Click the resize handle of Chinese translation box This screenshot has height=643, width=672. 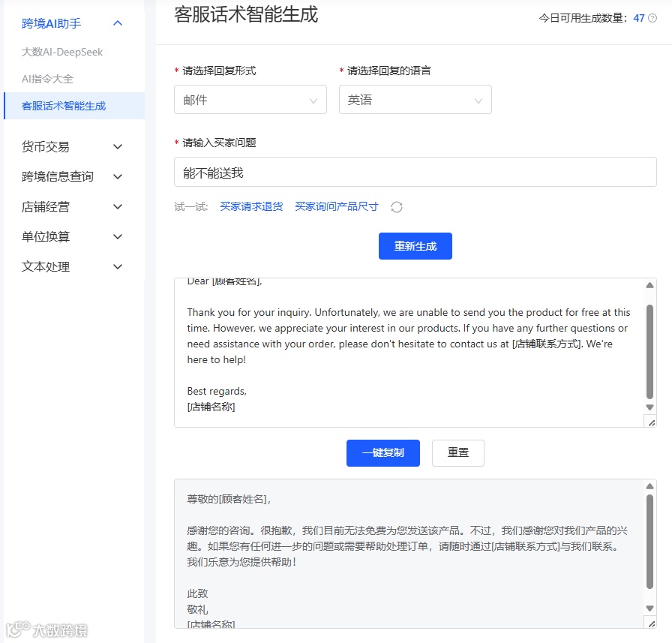click(x=651, y=623)
